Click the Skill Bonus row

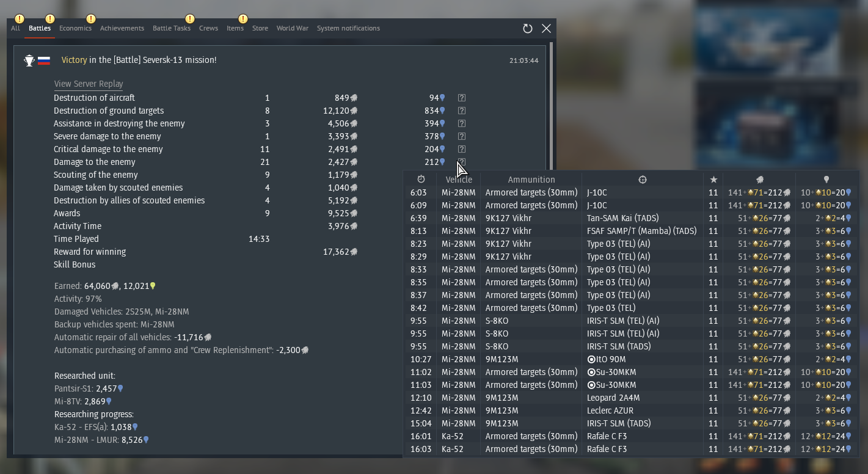[75, 264]
